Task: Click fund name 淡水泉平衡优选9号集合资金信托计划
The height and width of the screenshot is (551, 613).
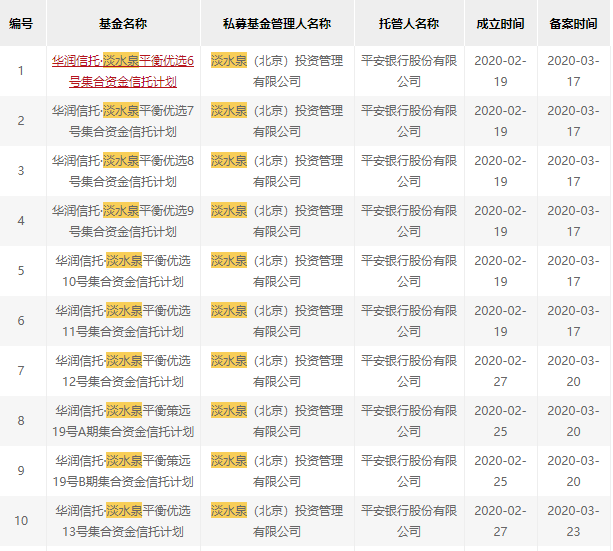Action: click(x=123, y=221)
